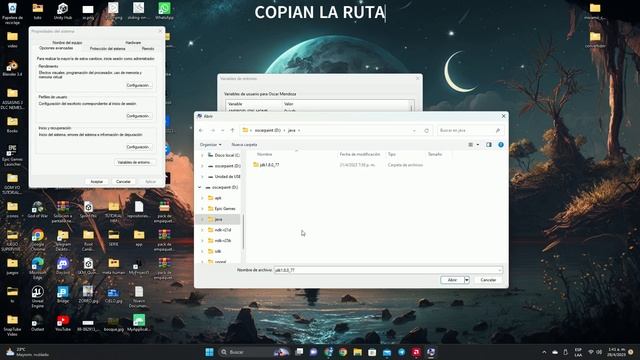
Task: Go up one folder level in Abrir dialog
Action: pos(232,130)
